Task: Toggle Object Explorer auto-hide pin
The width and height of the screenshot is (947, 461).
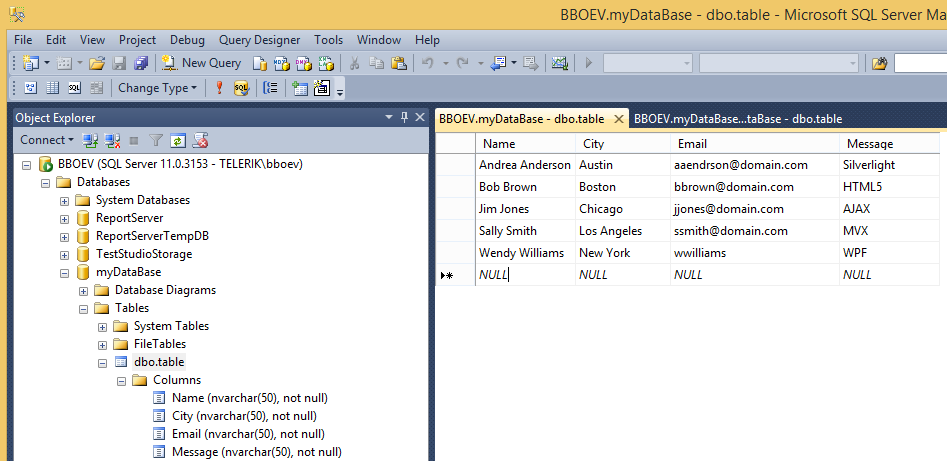Action: tap(405, 117)
